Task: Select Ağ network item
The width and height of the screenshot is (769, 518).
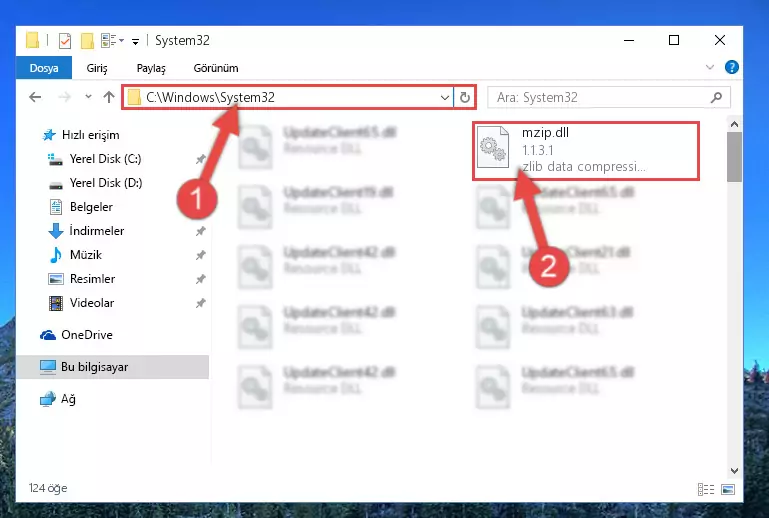Action: pos(68,399)
